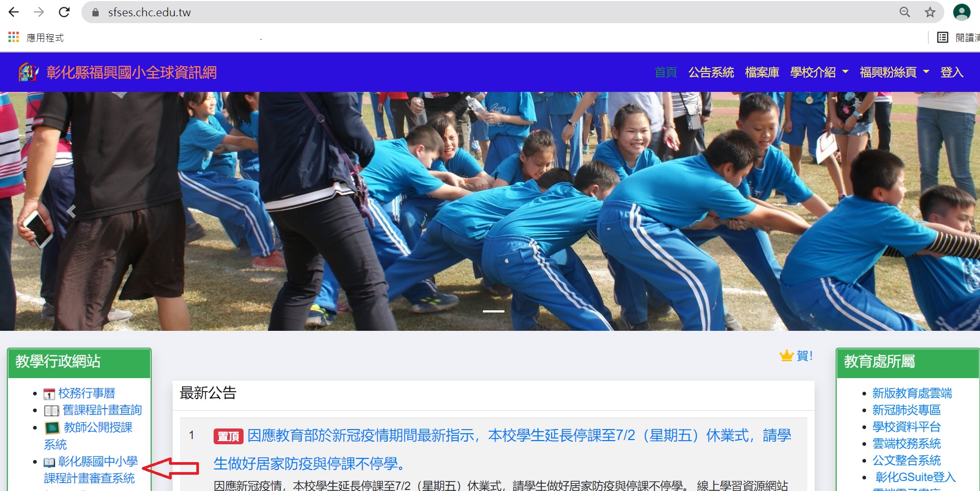The width and height of the screenshot is (980, 491).
Task: Open the zoom magnifier icon in address bar
Action: [904, 12]
